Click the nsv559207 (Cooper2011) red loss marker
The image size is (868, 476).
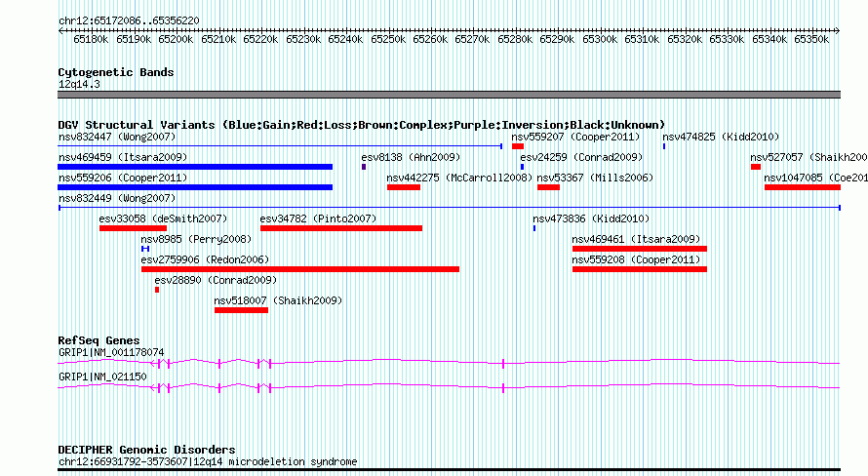click(518, 146)
